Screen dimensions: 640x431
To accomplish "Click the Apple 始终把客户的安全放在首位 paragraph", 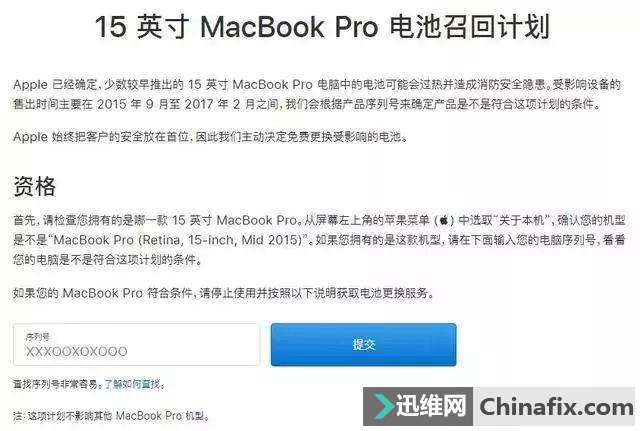I will [x=210, y=136].
